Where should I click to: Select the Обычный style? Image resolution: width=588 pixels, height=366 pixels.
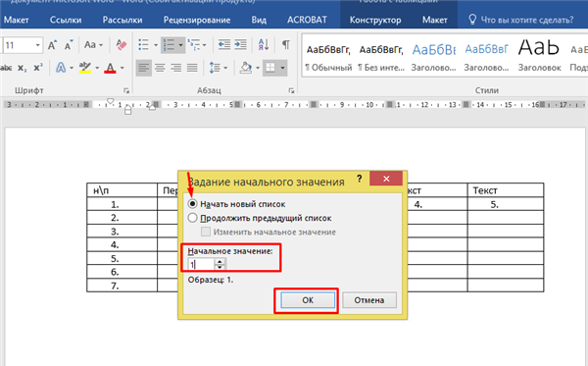(328, 57)
